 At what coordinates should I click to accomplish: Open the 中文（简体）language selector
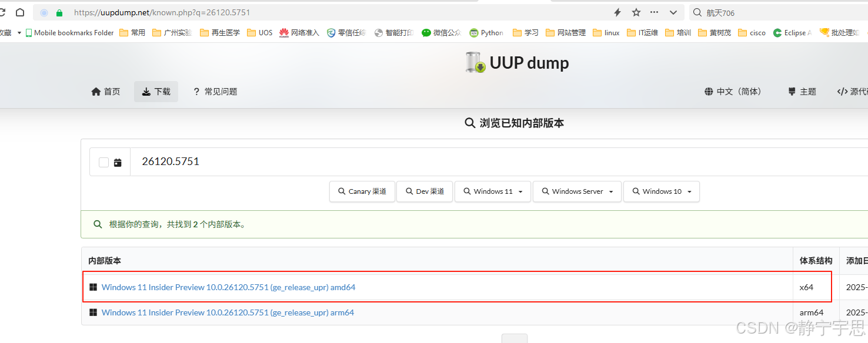click(x=733, y=92)
